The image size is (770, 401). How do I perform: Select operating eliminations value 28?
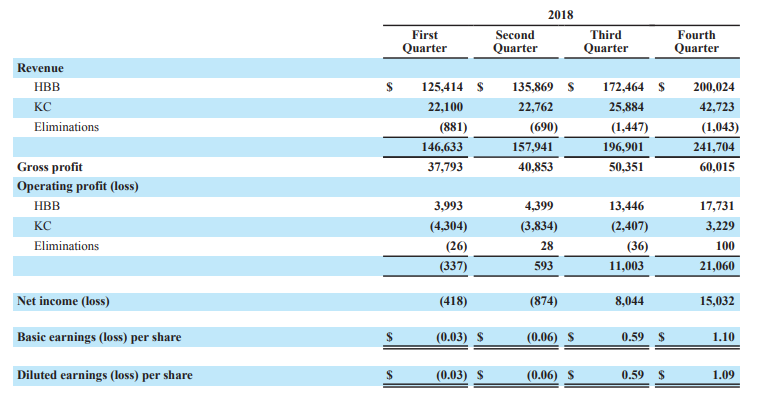point(547,246)
